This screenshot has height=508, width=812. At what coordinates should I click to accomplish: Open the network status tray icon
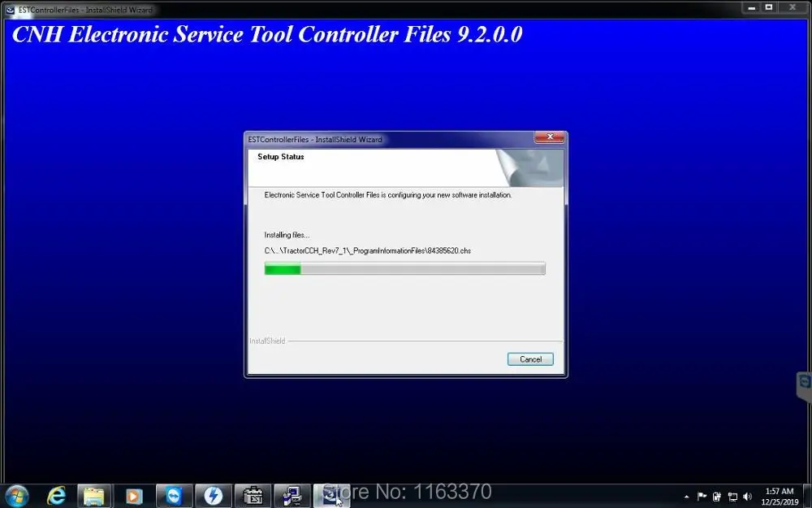732,497
